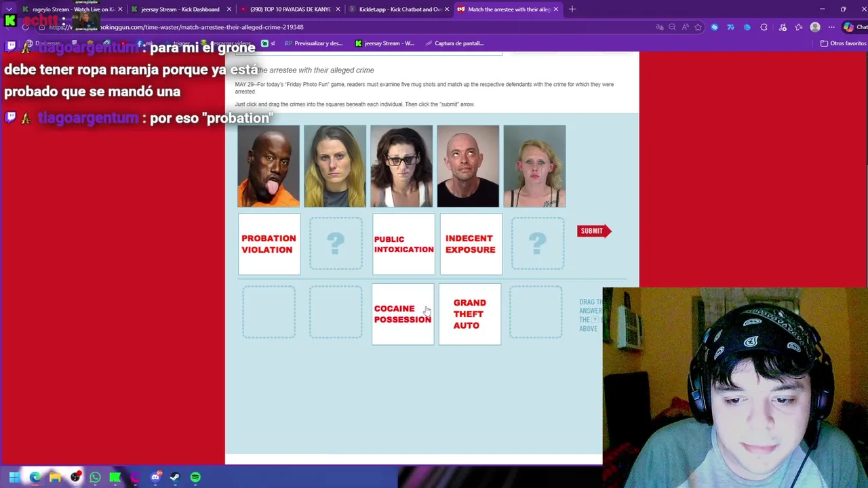Select the PUBLIC INTOXICATION crime card
This screenshot has height=488, width=868.
[403, 244]
